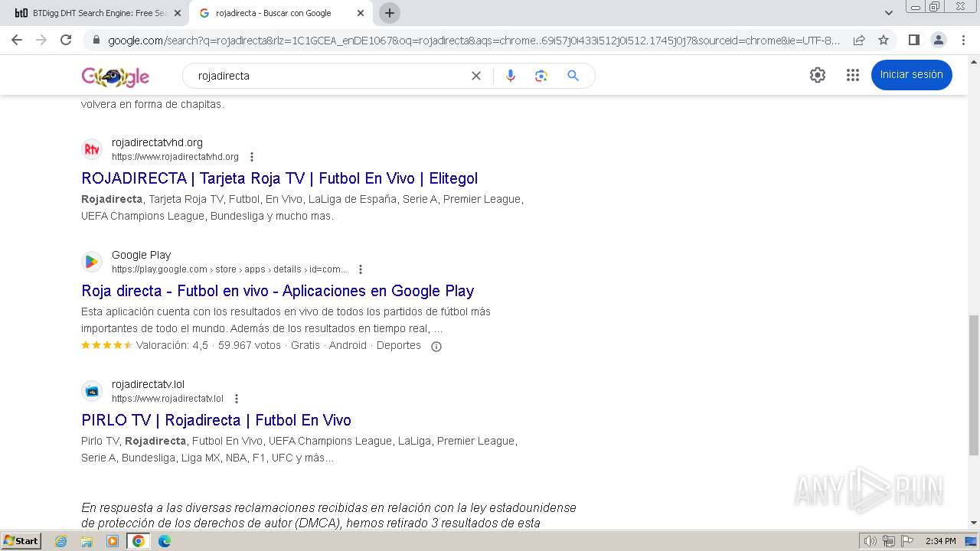The image size is (980, 551).
Task: Click the play.google.com breadcrumb URL
Action: coord(230,269)
